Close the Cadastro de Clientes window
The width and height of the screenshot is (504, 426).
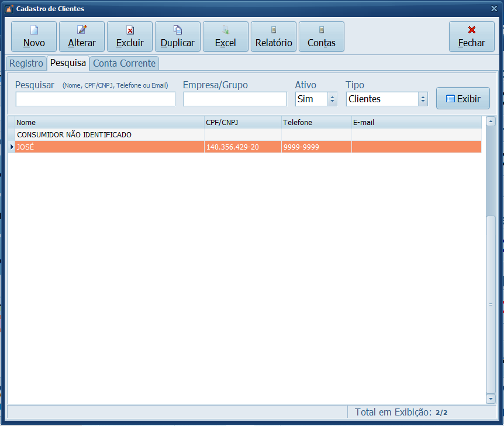click(494, 9)
